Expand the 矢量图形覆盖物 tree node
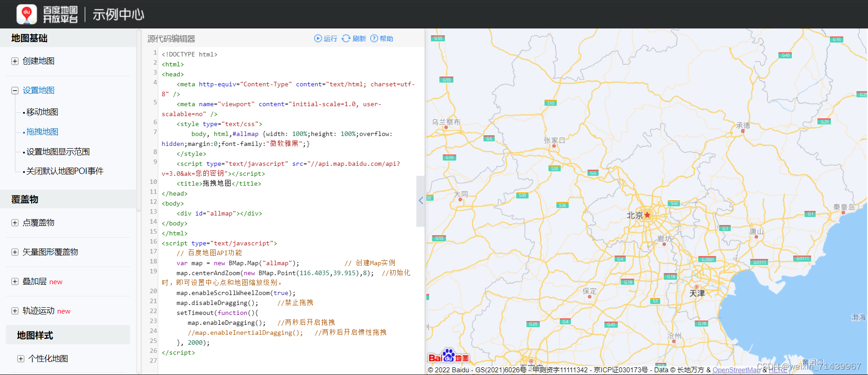The height and width of the screenshot is (375, 868). point(15,252)
